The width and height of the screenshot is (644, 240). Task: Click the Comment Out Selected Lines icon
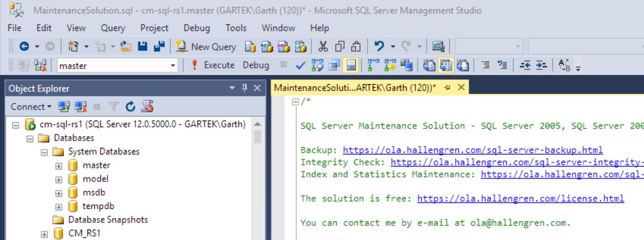[x=486, y=65]
